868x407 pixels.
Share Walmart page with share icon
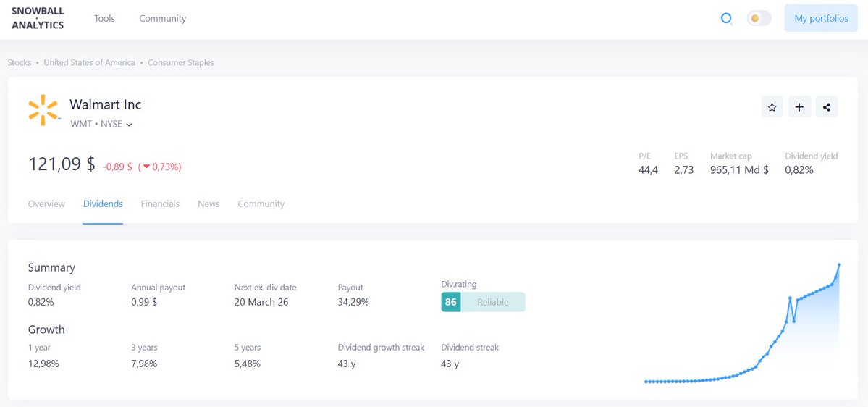[827, 107]
